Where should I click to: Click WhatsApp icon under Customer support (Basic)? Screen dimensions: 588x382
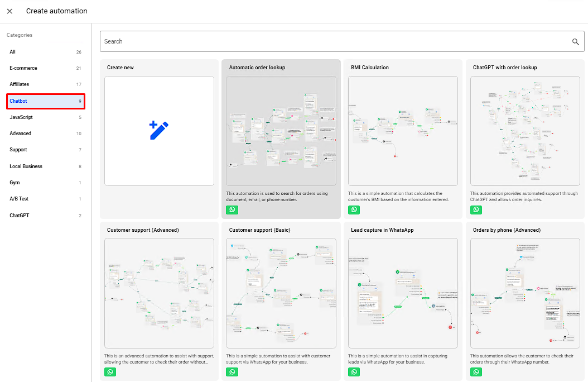(x=233, y=372)
